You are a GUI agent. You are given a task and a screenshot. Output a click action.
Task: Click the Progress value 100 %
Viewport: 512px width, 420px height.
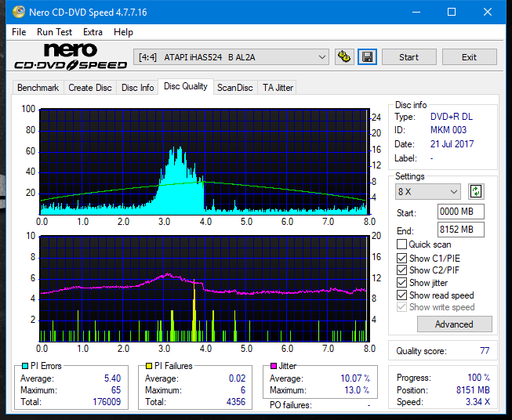479,378
